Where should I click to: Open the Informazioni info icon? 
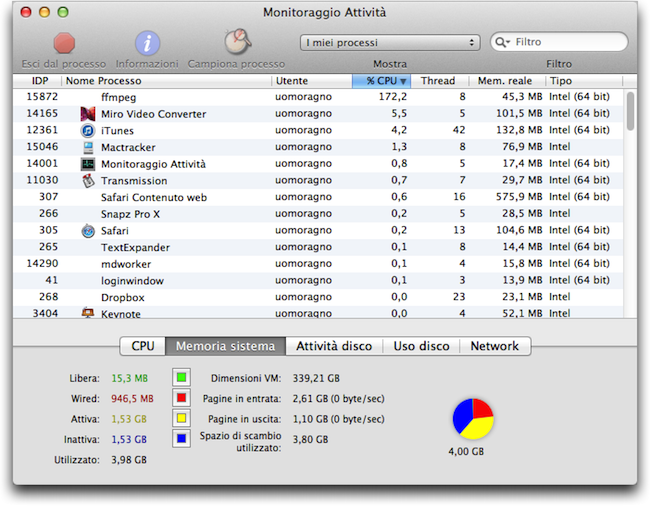pyautogui.click(x=147, y=43)
